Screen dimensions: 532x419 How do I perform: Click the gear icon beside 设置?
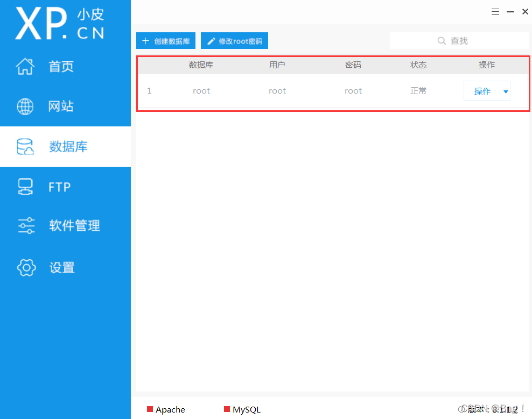click(26, 267)
